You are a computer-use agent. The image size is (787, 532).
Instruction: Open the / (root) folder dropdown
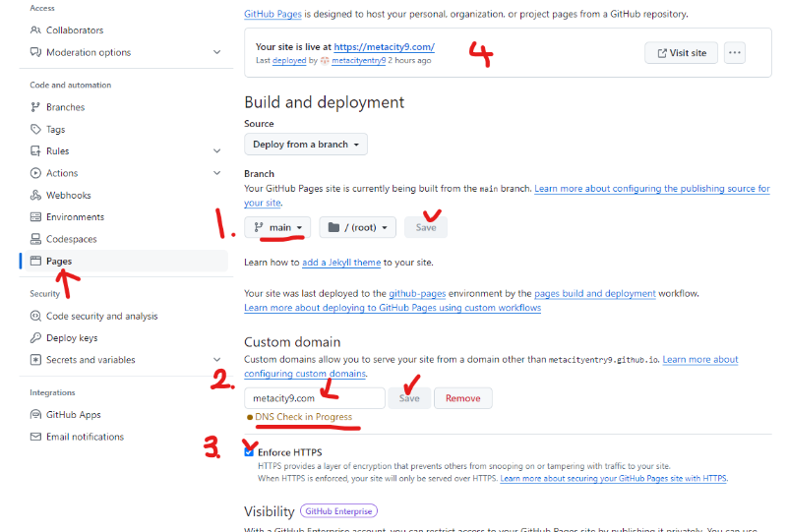click(357, 227)
